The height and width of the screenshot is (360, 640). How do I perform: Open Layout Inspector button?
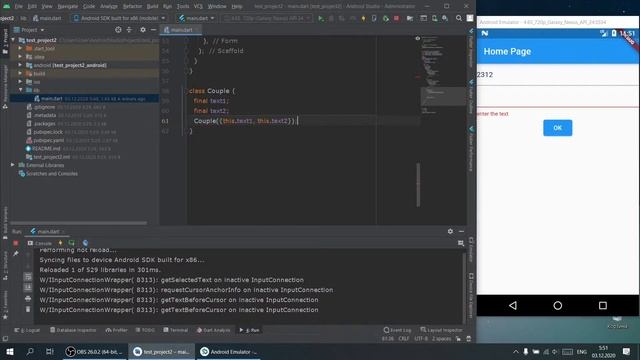tap(442, 330)
